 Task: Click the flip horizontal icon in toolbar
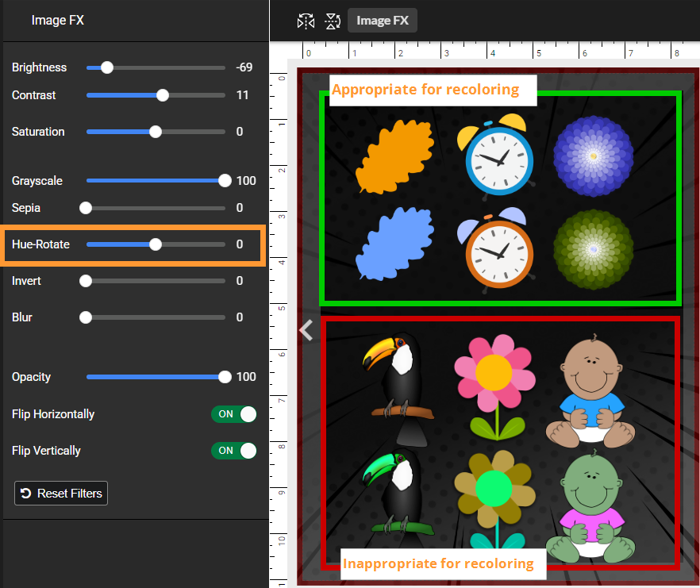point(306,21)
